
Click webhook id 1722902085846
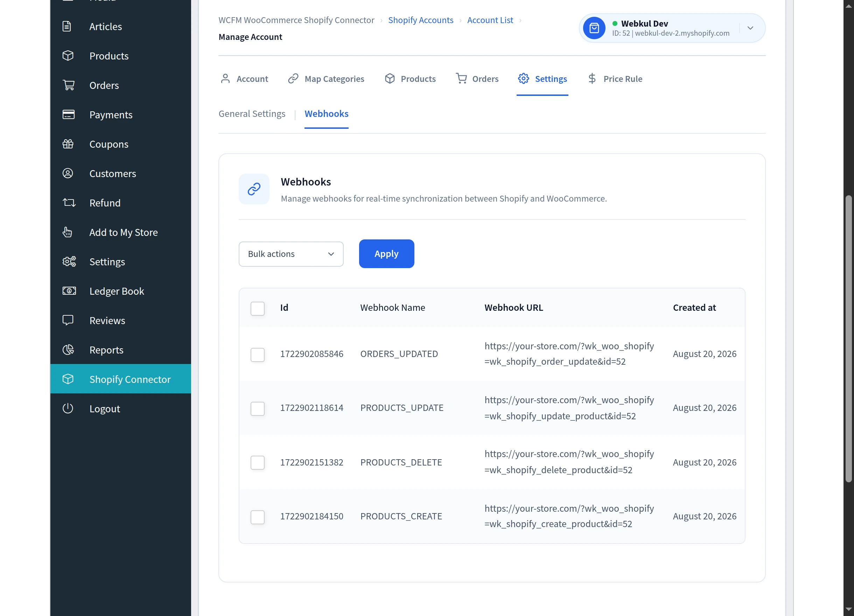[312, 354]
